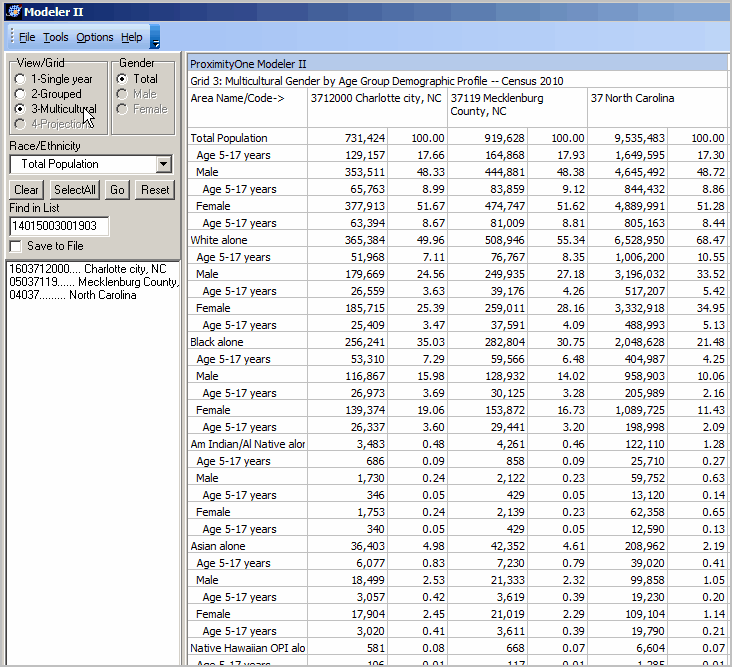The width and height of the screenshot is (732, 667).
Task: Click the Clear button
Action: coord(26,190)
